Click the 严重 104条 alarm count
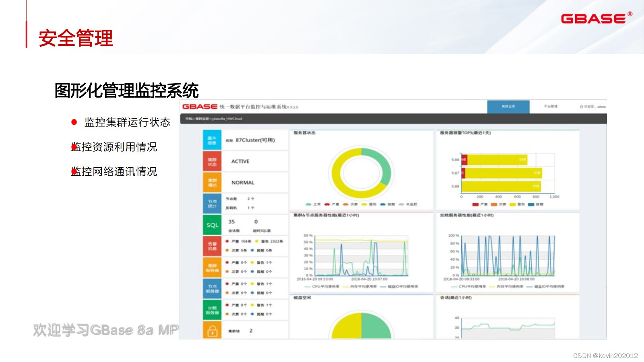Viewport: 644px width, 362px height. click(x=239, y=241)
